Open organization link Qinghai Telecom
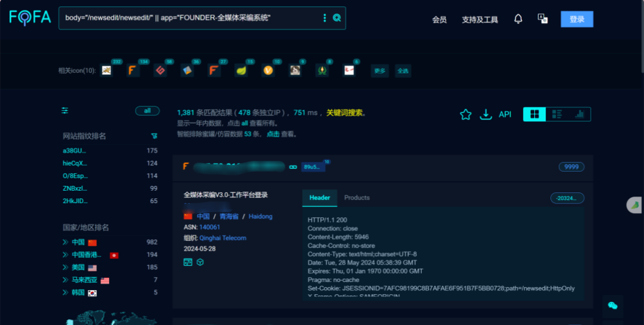The image size is (644, 325). point(223,237)
